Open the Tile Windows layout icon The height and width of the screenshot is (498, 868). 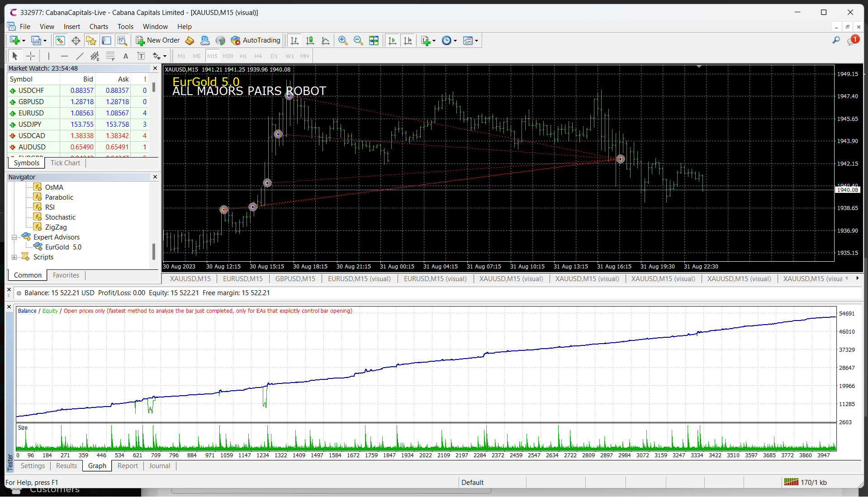(x=374, y=41)
